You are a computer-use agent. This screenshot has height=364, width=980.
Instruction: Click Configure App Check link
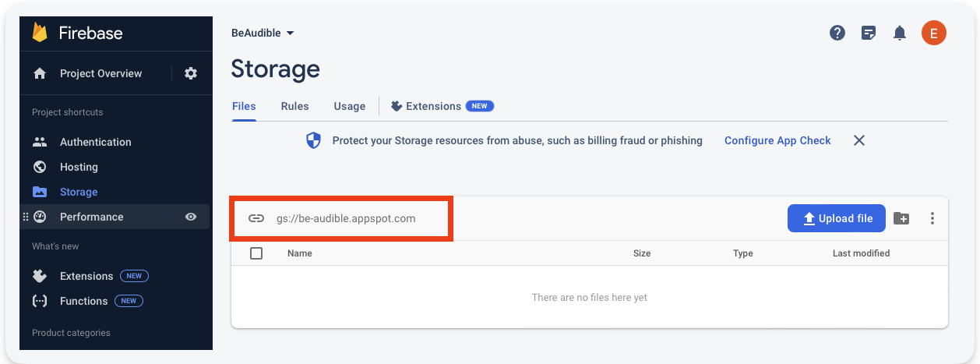[777, 140]
